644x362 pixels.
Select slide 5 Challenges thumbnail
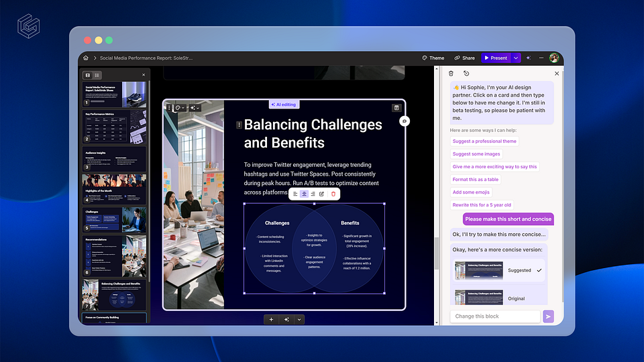[114, 220]
